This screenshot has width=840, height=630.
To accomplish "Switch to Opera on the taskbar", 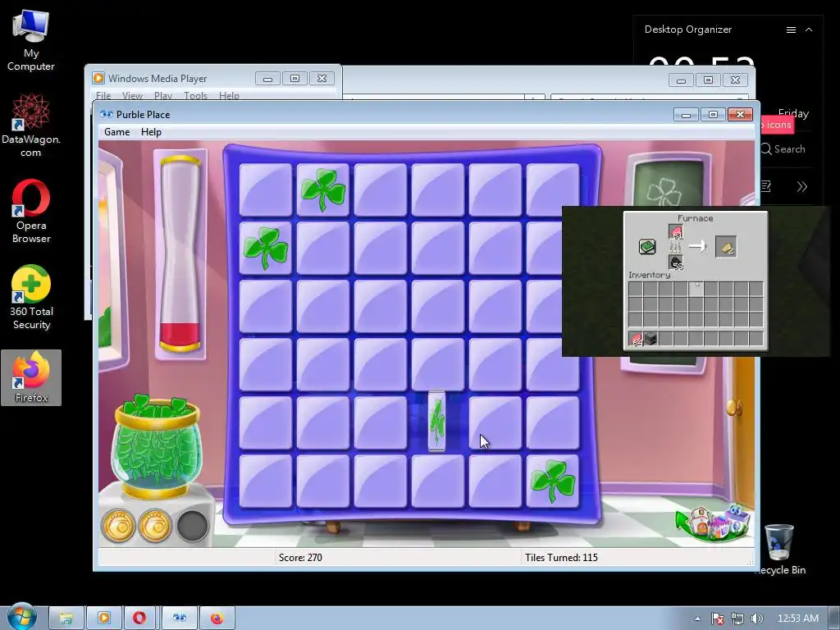I will click(x=139, y=619).
